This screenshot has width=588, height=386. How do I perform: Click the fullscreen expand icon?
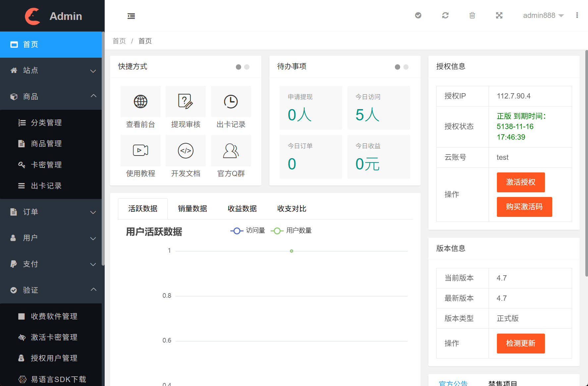499,15
